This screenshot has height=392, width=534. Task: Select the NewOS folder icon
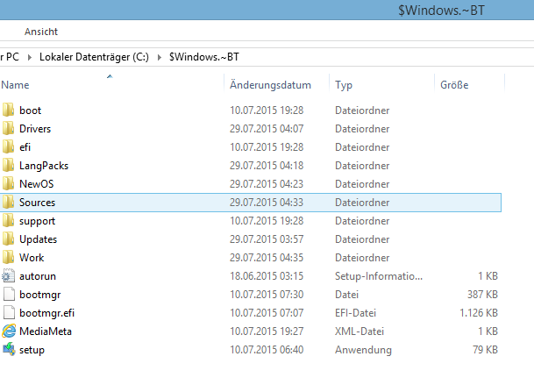point(8,183)
